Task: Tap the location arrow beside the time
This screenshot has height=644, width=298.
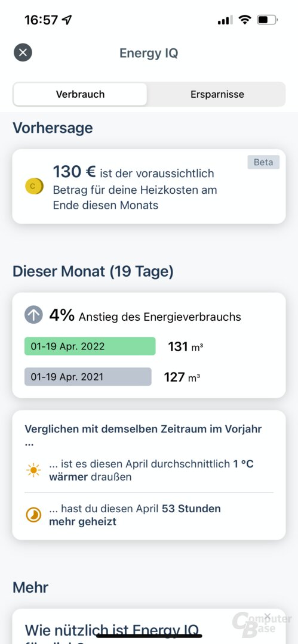Action: tap(67, 20)
